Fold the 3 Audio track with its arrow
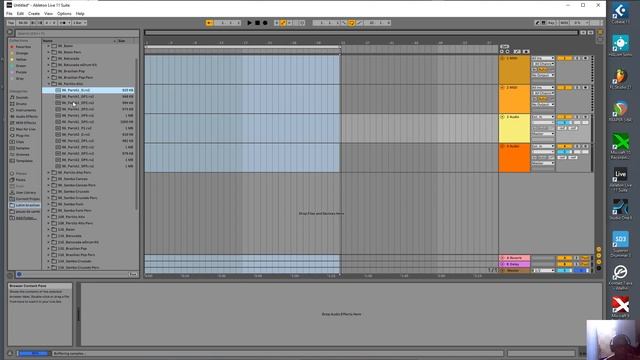The height and width of the screenshot is (360, 640). point(502,117)
